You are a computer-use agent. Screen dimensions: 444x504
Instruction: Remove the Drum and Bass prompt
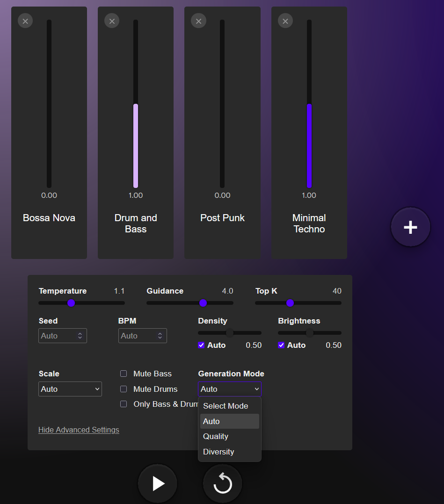[x=112, y=21]
